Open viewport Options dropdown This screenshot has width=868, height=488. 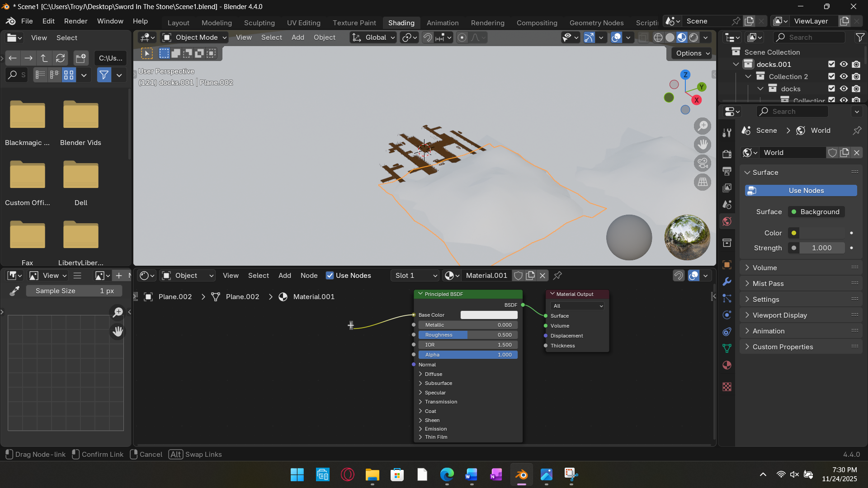pyautogui.click(x=693, y=53)
